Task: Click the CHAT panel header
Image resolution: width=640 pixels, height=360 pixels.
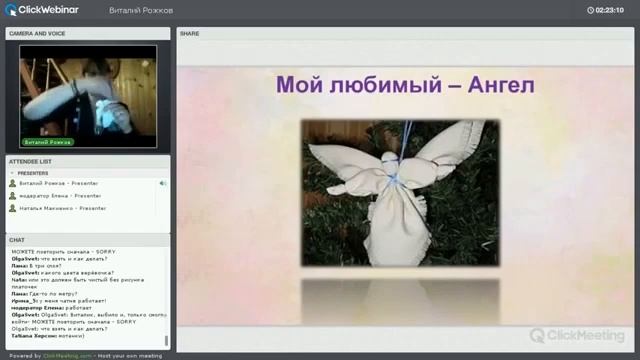Action: click(x=88, y=240)
